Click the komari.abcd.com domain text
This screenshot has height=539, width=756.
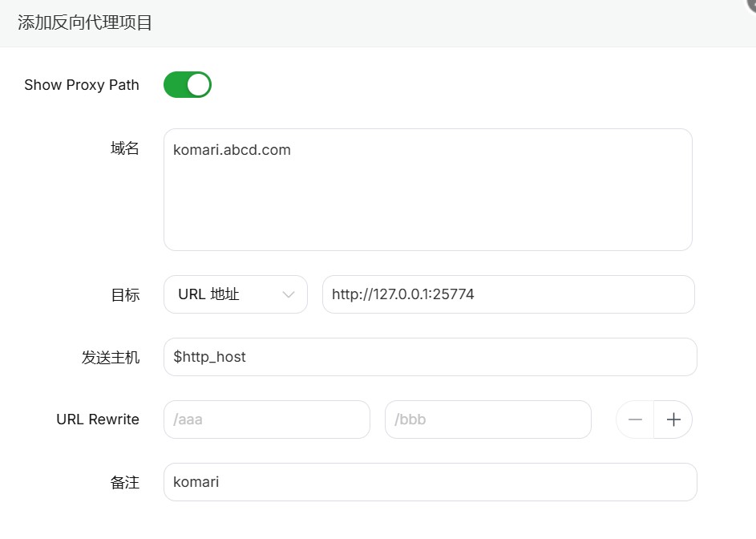tap(232, 149)
